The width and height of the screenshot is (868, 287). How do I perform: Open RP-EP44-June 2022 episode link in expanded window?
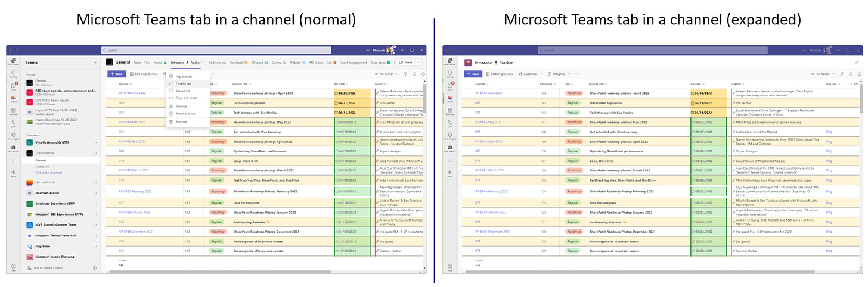[489, 93]
